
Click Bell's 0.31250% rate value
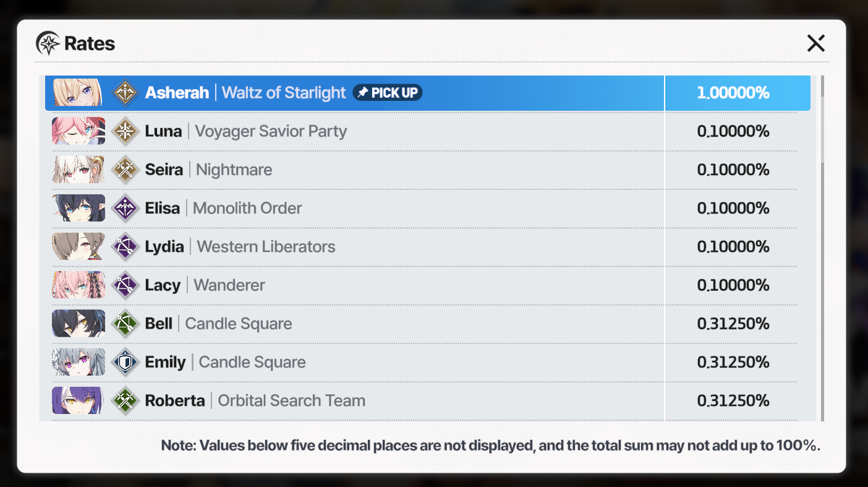(x=733, y=323)
